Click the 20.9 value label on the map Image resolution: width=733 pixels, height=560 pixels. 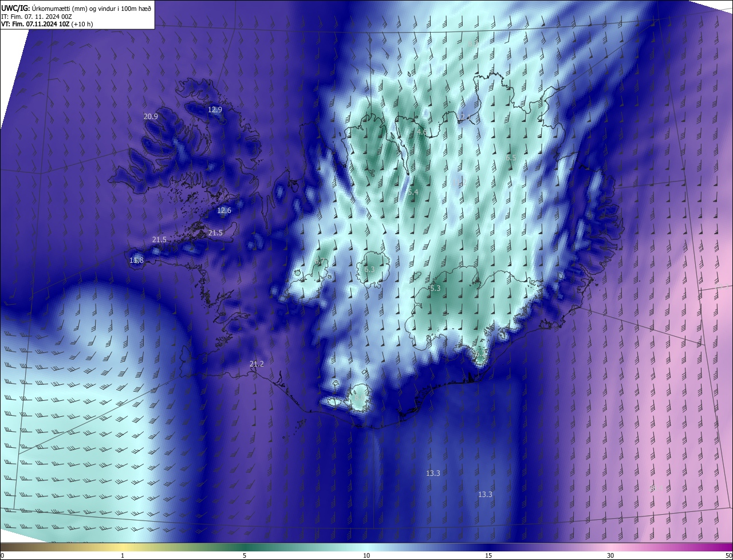pos(151,116)
